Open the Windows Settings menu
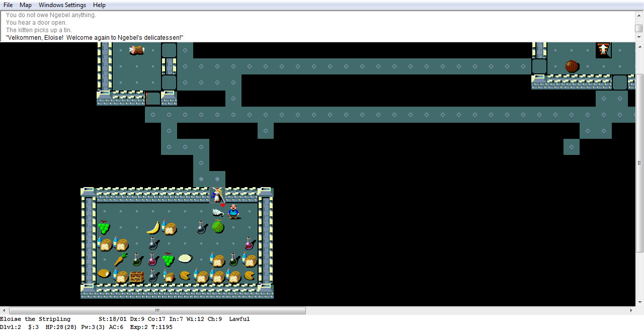The height and width of the screenshot is (331, 644). [62, 5]
